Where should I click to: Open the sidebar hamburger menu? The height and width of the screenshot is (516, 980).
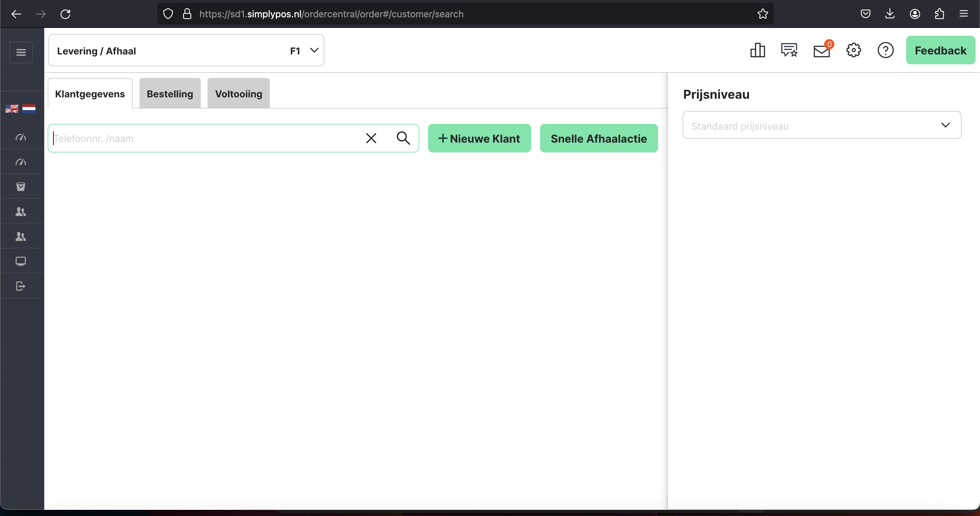point(21,52)
